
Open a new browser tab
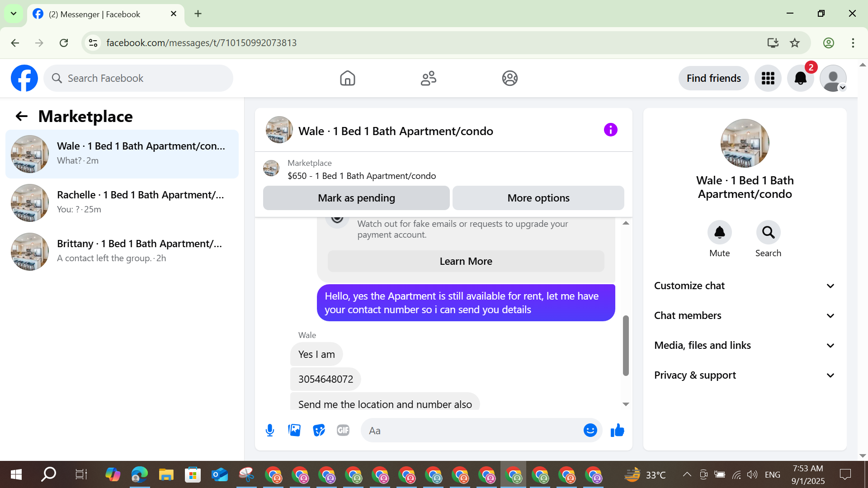pyautogui.click(x=198, y=14)
